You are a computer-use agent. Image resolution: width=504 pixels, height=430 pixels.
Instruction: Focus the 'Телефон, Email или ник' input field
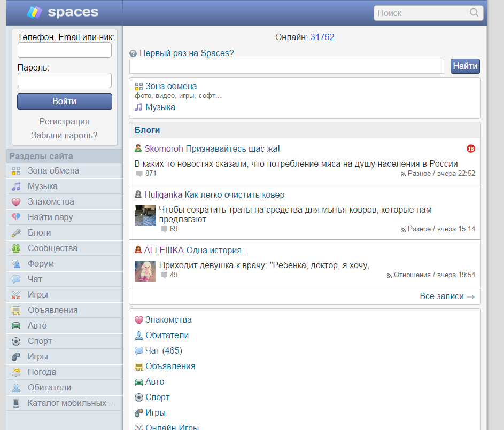pyautogui.click(x=65, y=50)
